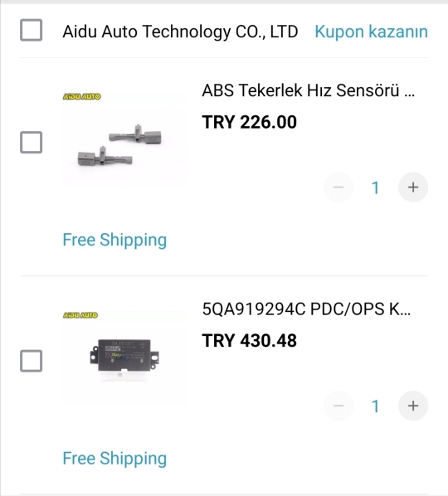Check the ABS Tekerlek Hız Sensörü item
This screenshot has width=448, height=496.
click(x=31, y=143)
